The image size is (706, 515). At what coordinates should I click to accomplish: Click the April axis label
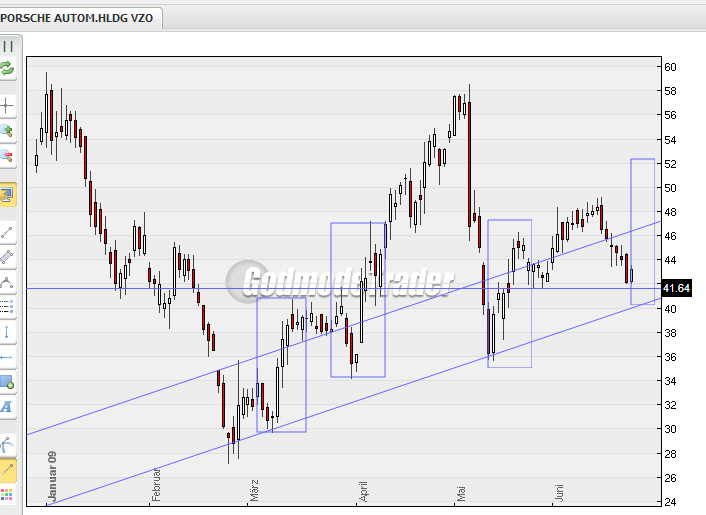(x=363, y=492)
